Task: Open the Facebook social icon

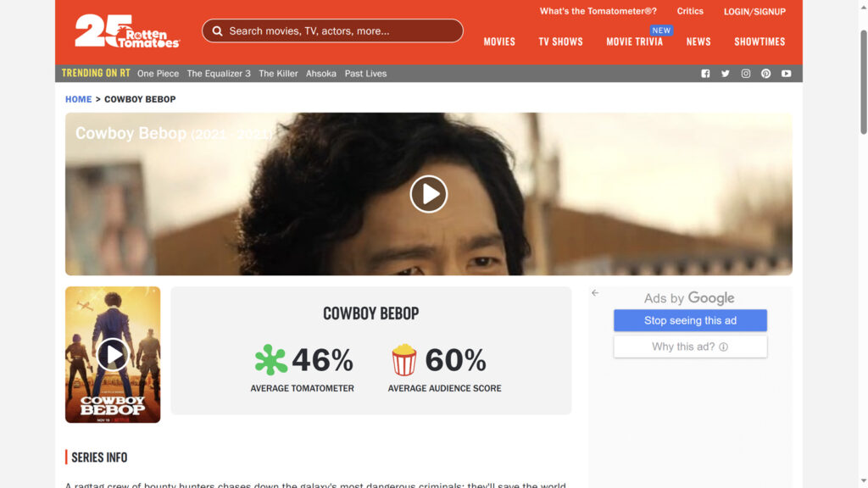Action: [x=705, y=74]
